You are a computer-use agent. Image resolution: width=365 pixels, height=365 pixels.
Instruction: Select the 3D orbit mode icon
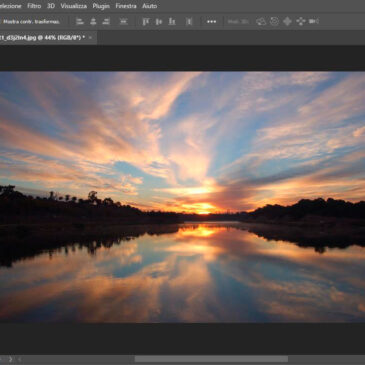[x=261, y=22]
